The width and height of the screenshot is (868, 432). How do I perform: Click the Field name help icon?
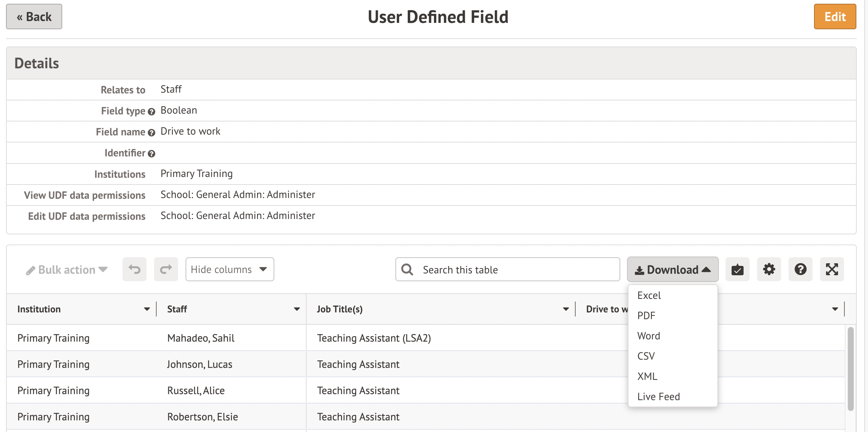[x=151, y=133]
